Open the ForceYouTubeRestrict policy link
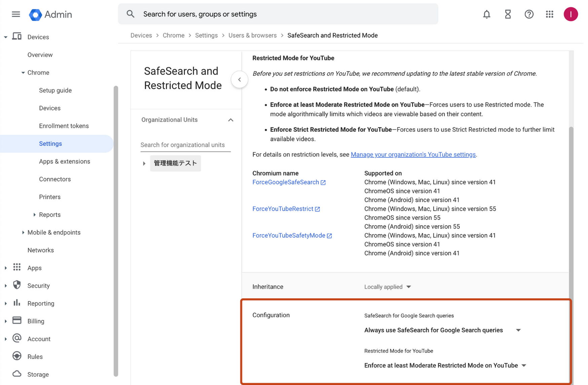Viewport: 588px width, 385px height. click(x=283, y=209)
